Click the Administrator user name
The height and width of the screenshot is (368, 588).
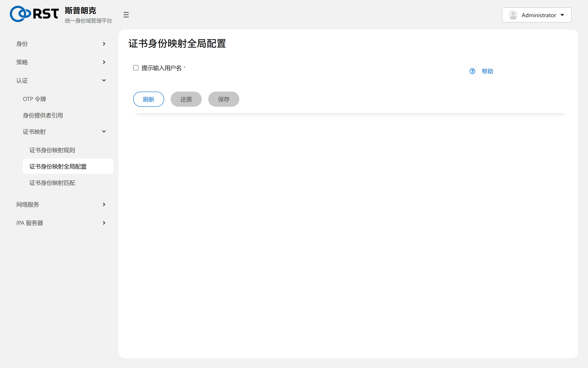[539, 15]
